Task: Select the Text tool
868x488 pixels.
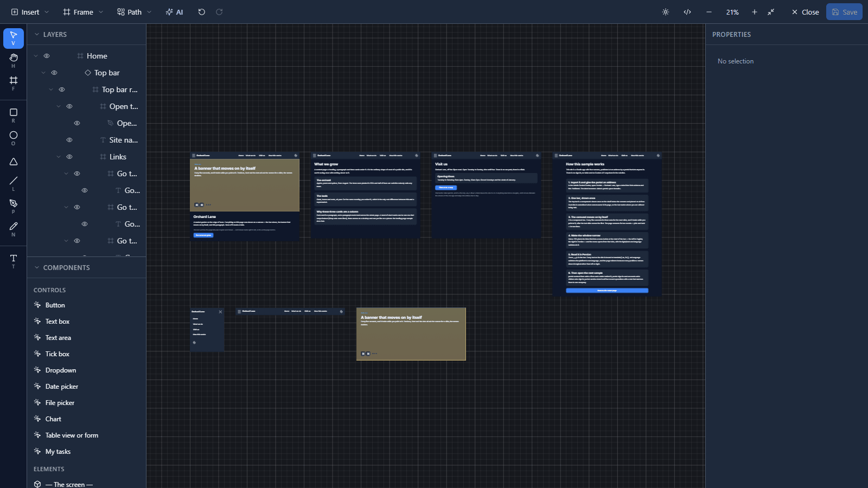Action: [x=14, y=261]
